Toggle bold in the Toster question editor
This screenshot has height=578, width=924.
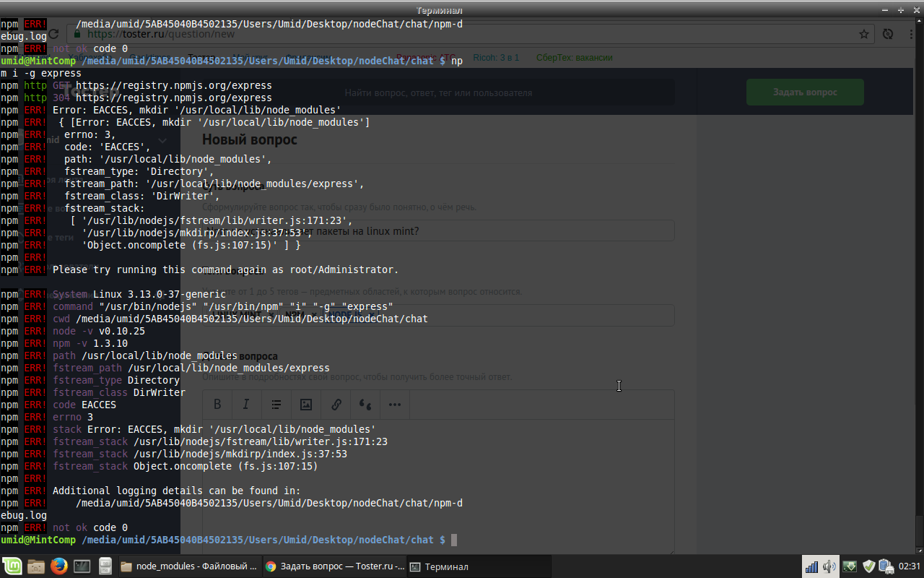(x=217, y=405)
